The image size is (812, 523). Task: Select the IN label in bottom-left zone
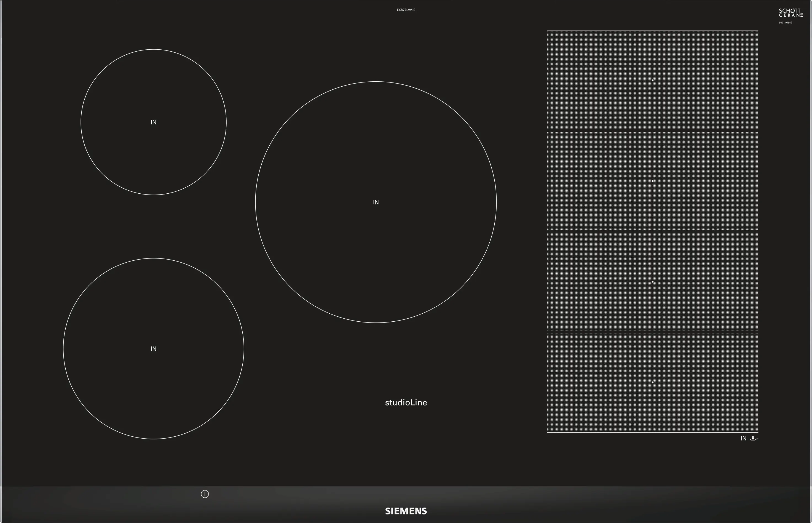153,349
